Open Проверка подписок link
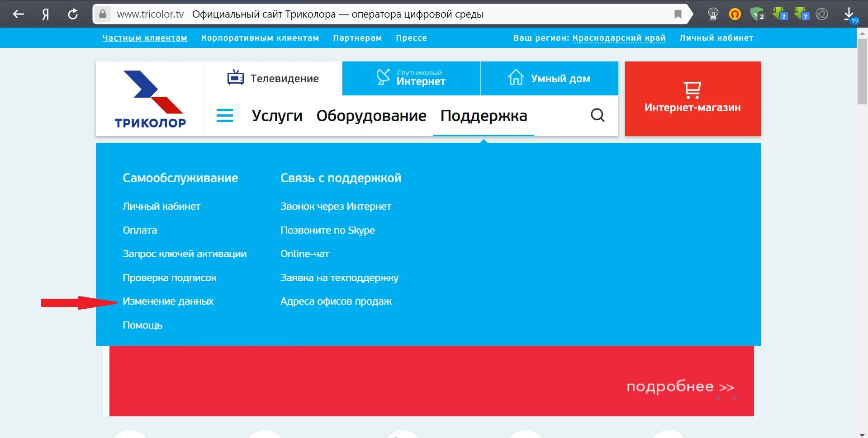This screenshot has width=868, height=438. point(170,278)
